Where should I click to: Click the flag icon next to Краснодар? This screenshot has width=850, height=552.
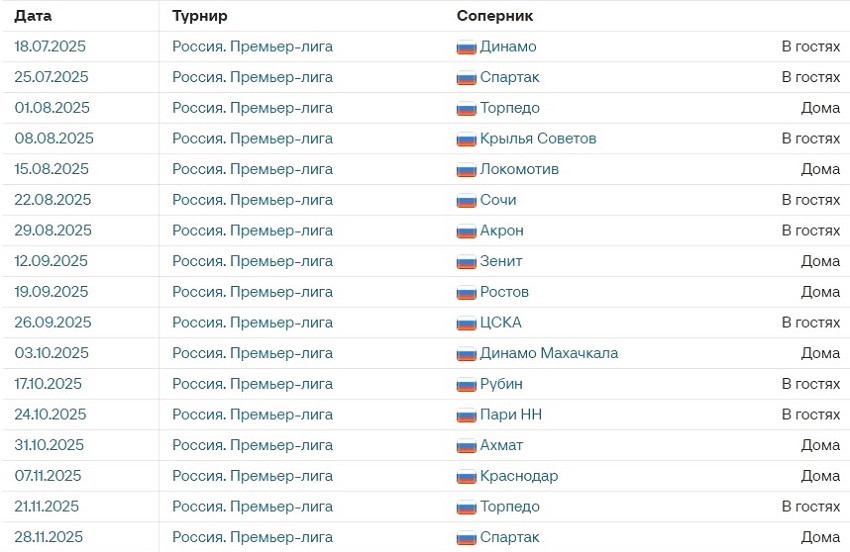click(x=466, y=477)
